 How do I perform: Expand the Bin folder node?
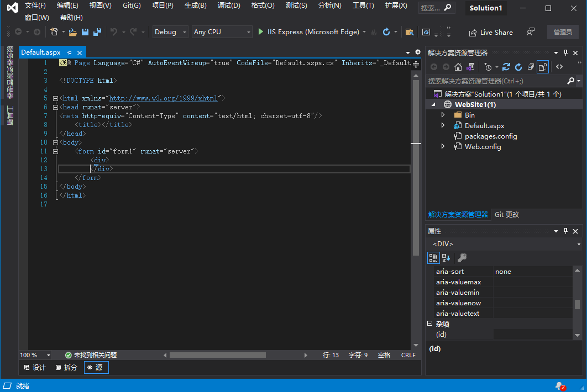[443, 115]
